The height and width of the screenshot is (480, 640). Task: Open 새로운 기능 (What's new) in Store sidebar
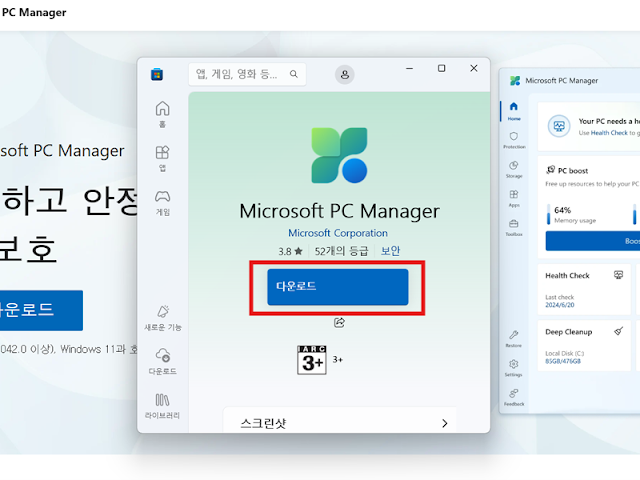coord(162,317)
